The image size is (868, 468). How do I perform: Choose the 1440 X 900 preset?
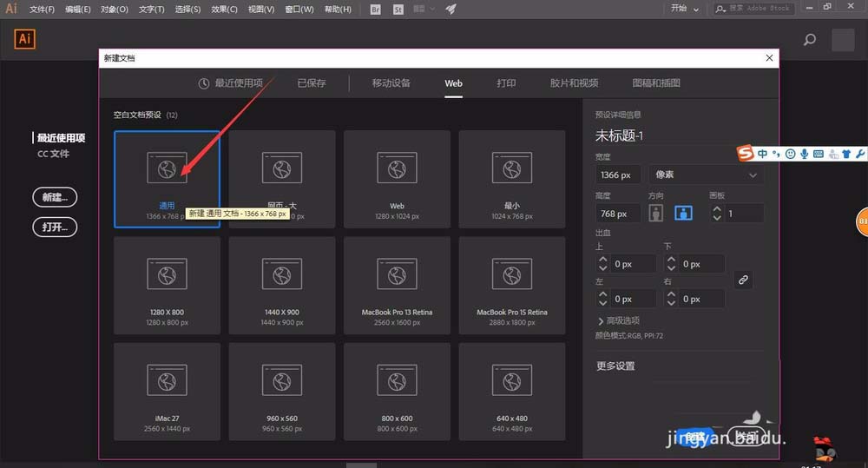coord(282,286)
